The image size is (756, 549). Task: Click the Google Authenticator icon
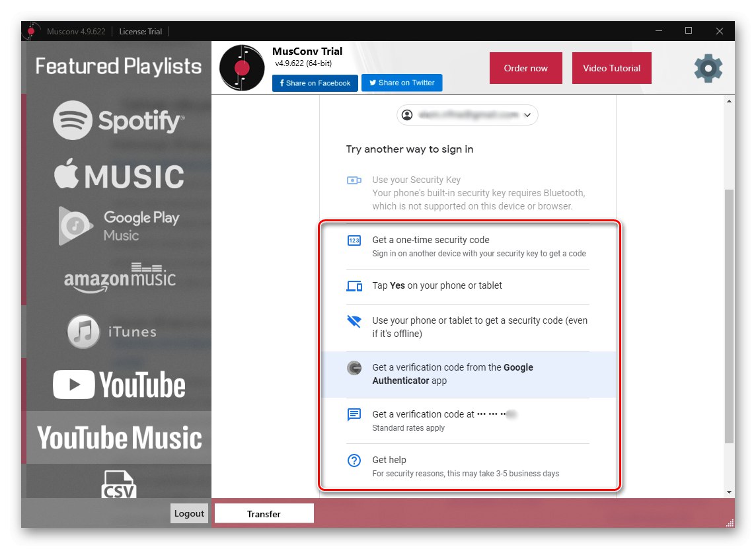click(x=354, y=368)
